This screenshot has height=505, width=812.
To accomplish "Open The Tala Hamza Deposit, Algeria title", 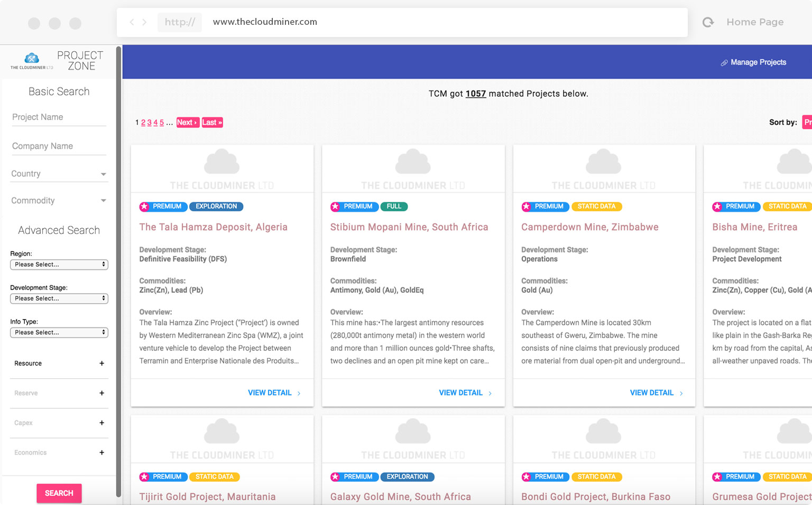I will pos(213,227).
